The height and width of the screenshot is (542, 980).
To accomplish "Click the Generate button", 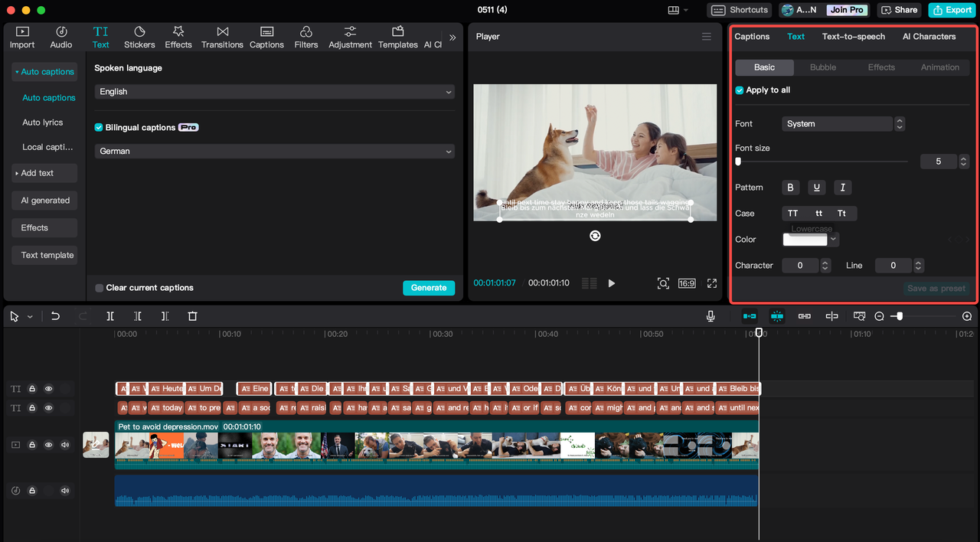I will click(428, 288).
